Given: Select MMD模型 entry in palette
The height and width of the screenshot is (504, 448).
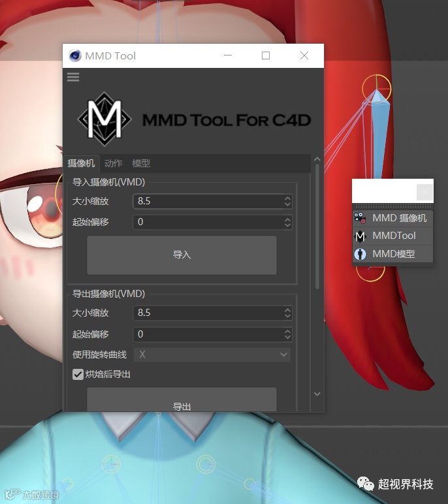Looking at the screenshot, I should pos(392,254).
